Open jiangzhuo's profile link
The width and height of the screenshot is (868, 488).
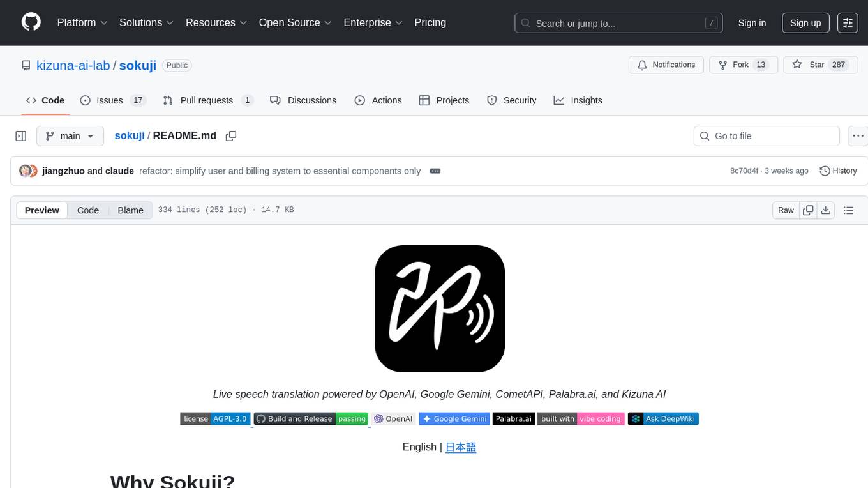(x=63, y=171)
